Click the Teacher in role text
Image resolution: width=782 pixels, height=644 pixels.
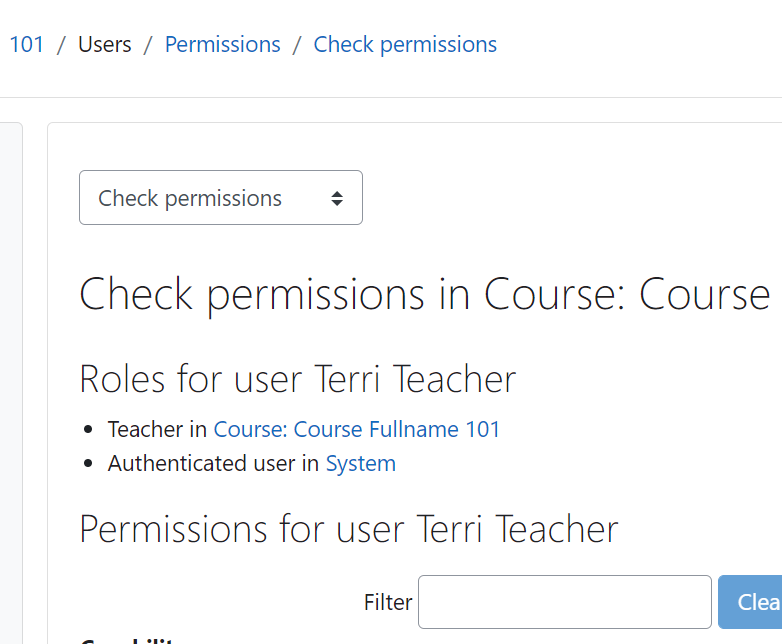pyautogui.click(x=158, y=429)
